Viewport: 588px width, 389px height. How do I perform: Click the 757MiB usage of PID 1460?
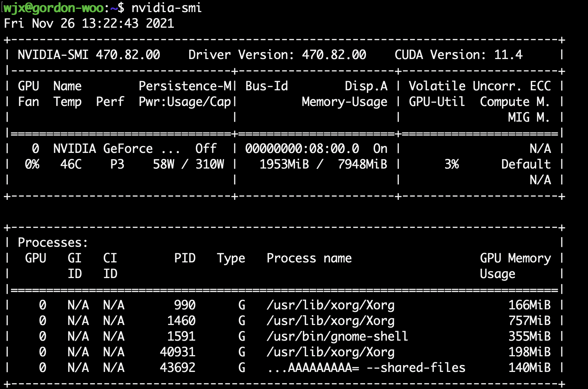[530, 320]
